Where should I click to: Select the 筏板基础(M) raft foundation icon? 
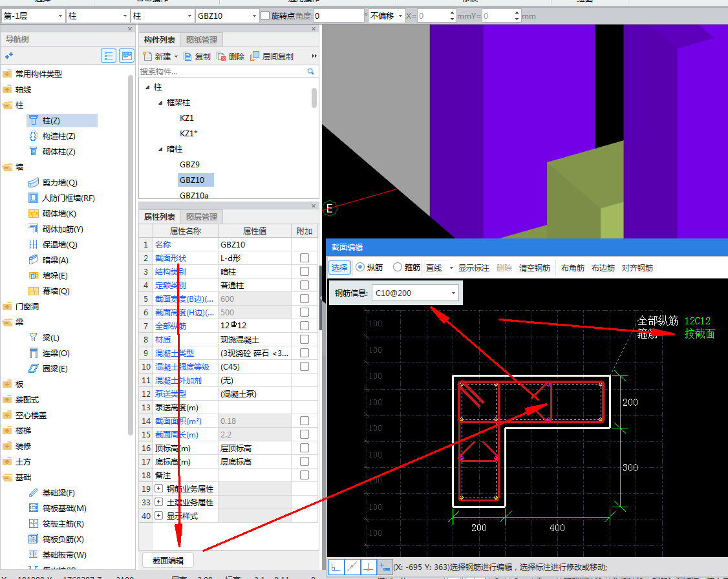(34, 508)
